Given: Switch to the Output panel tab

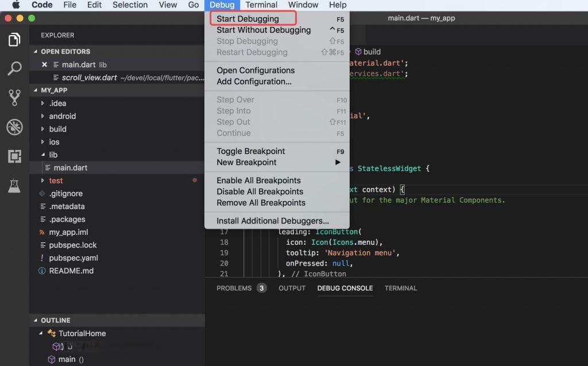Looking at the screenshot, I should click(292, 288).
